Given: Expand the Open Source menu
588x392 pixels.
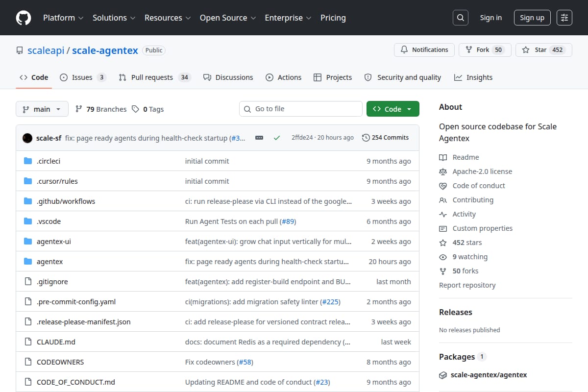Looking at the screenshot, I should pyautogui.click(x=228, y=18).
